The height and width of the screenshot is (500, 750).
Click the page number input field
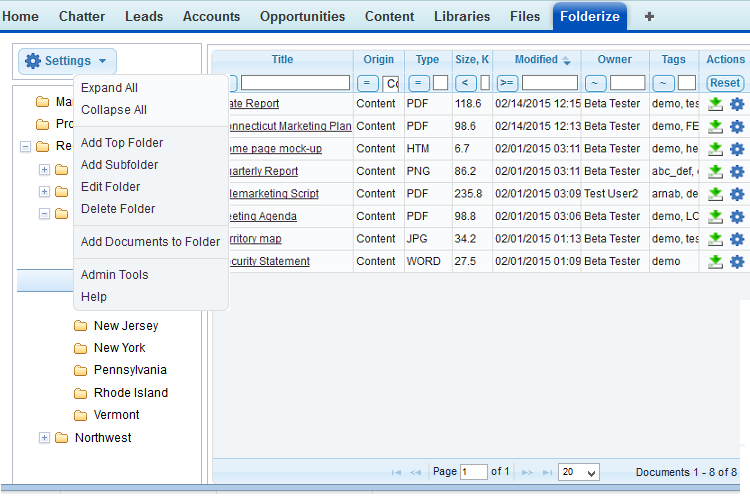point(473,472)
